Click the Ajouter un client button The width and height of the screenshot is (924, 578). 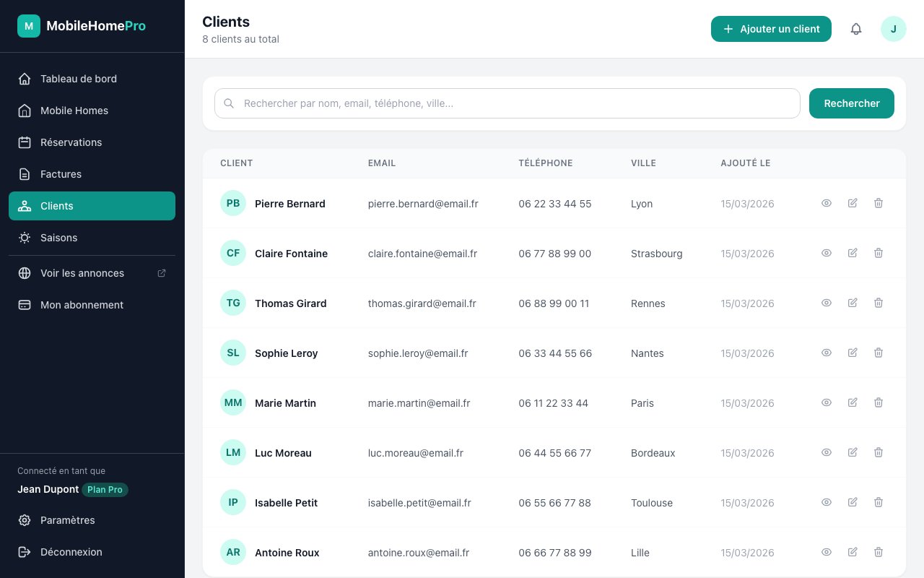(x=771, y=29)
